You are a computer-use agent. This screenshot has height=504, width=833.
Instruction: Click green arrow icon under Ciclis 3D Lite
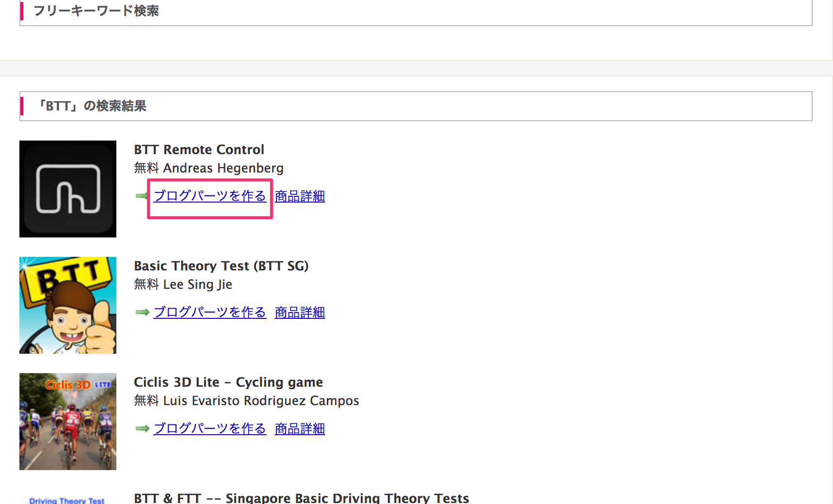tap(142, 428)
